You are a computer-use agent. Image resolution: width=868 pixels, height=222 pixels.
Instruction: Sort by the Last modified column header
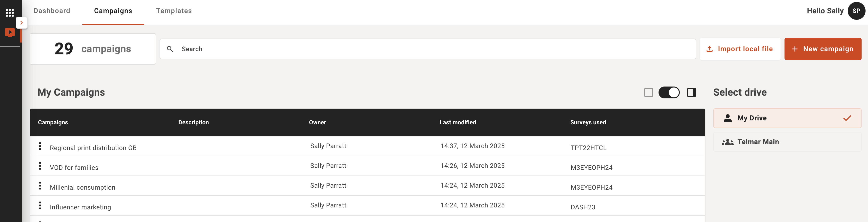click(x=457, y=122)
